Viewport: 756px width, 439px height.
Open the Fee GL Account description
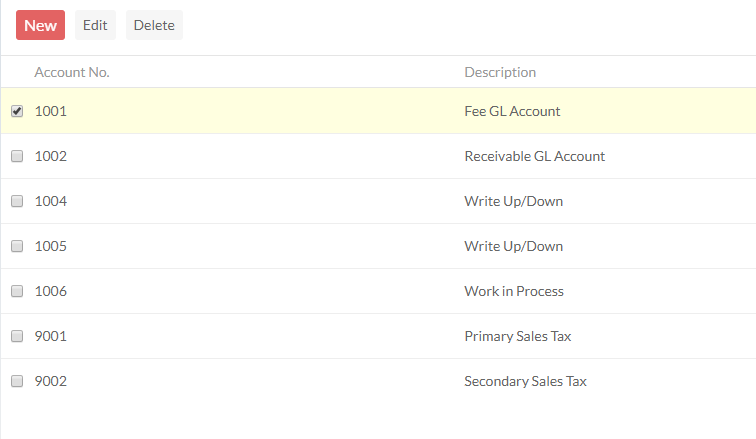coord(512,112)
